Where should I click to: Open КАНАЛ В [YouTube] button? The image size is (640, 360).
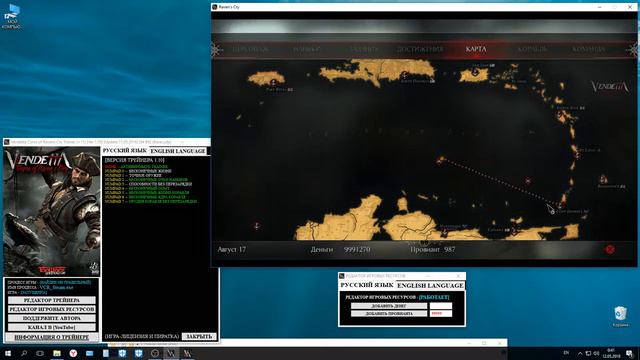51,327
